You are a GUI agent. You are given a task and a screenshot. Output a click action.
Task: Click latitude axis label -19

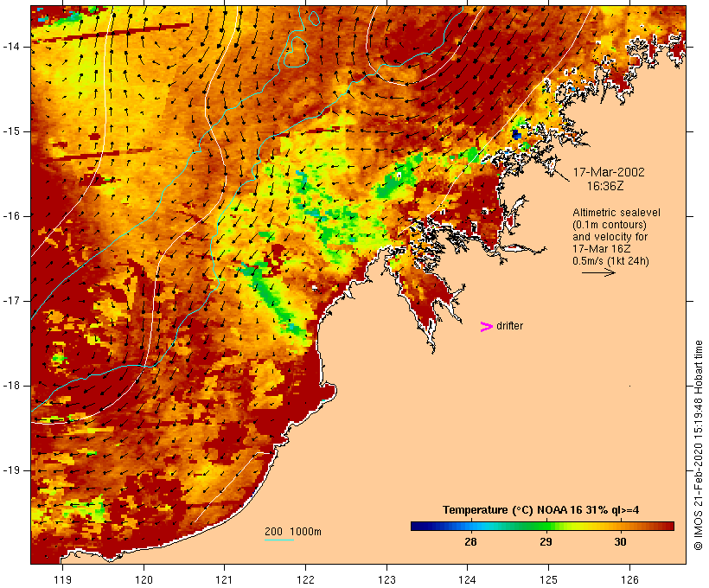tap(11, 470)
